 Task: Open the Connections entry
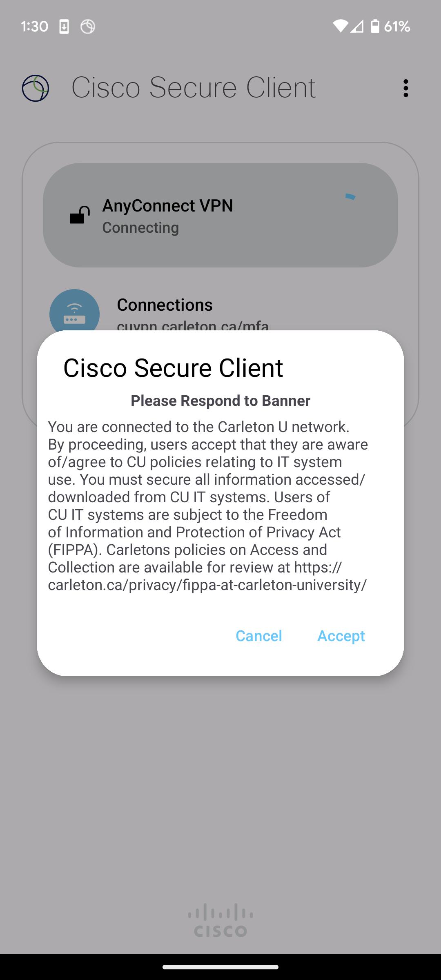[x=165, y=305]
